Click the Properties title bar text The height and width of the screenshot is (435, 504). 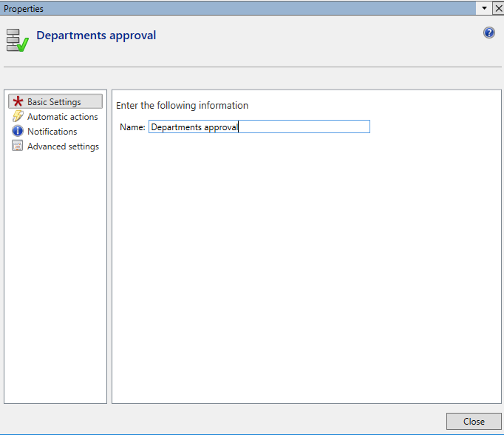coord(24,8)
